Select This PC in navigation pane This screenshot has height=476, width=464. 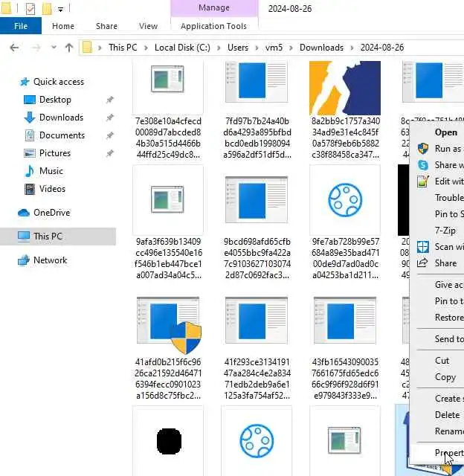click(58, 237)
